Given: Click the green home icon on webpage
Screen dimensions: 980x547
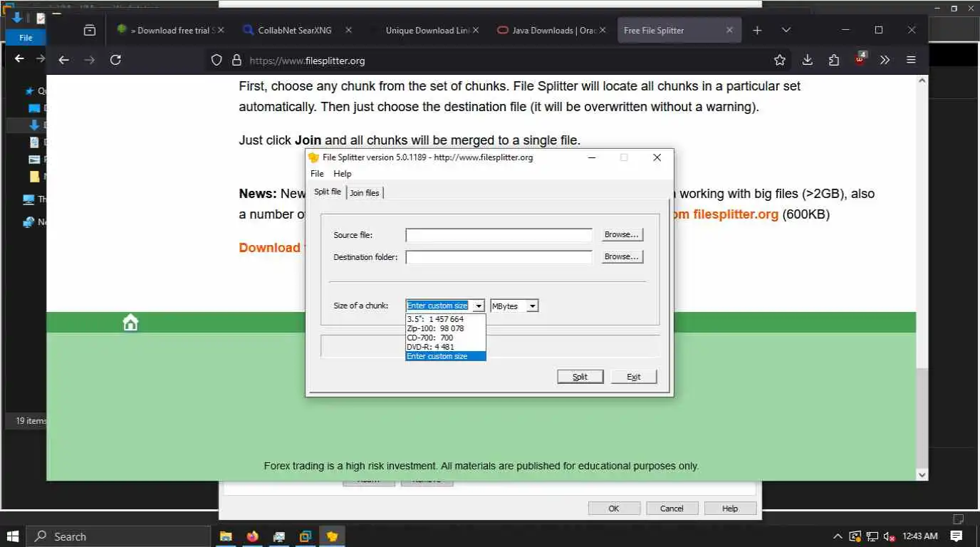Looking at the screenshot, I should click(x=130, y=323).
